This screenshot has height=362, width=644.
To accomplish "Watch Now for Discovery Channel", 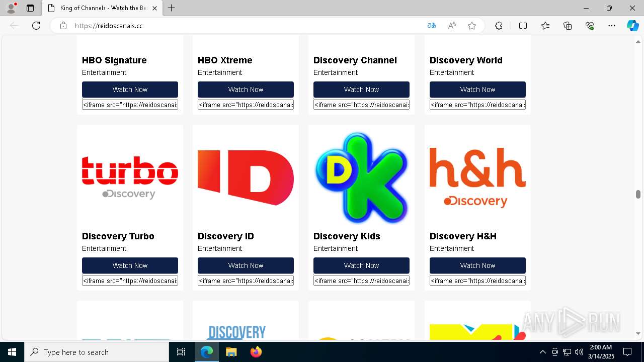I will point(361,89).
